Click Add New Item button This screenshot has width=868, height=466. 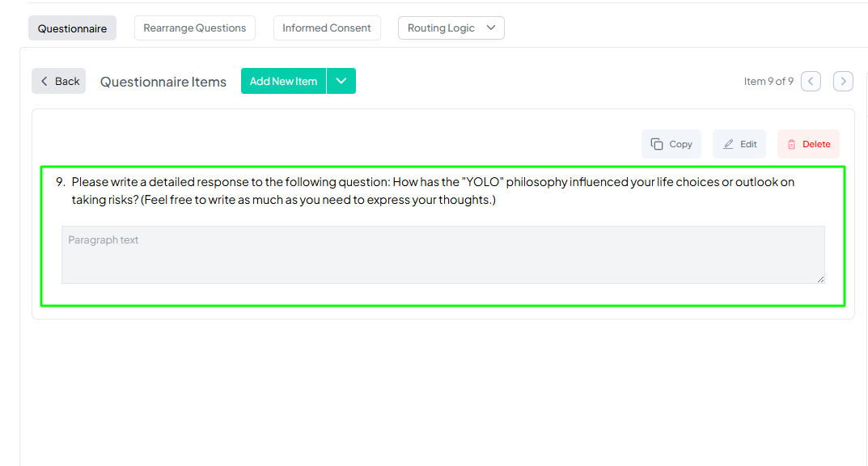pyautogui.click(x=283, y=81)
